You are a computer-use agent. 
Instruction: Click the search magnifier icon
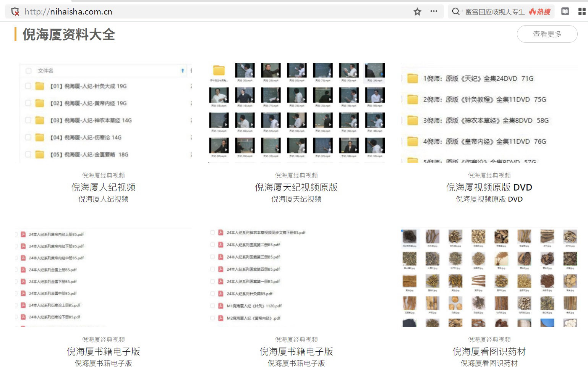click(456, 12)
